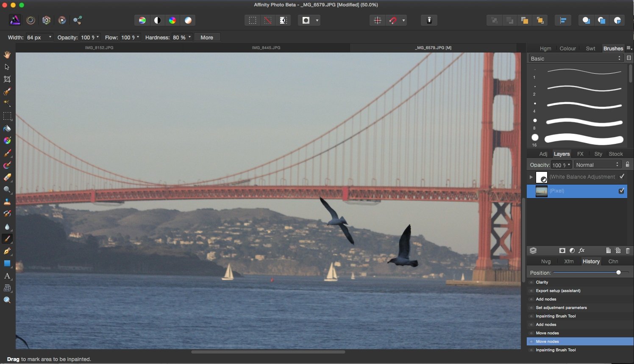Switch to the Colour tab
The height and width of the screenshot is (364, 634).
pyautogui.click(x=567, y=48)
